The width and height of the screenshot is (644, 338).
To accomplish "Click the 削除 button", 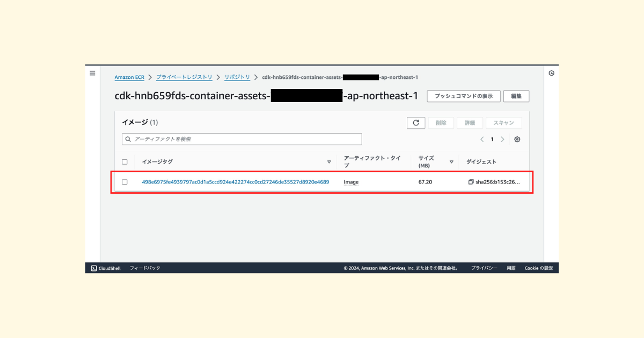I will [441, 123].
